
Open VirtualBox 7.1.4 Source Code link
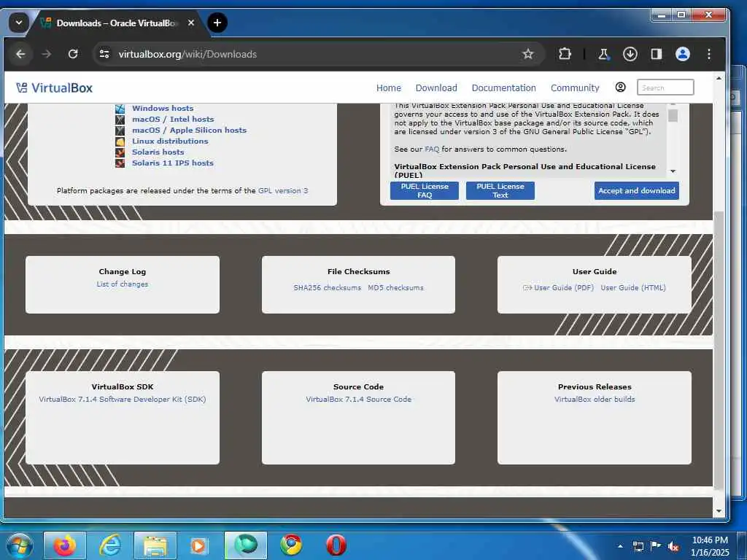click(x=358, y=400)
